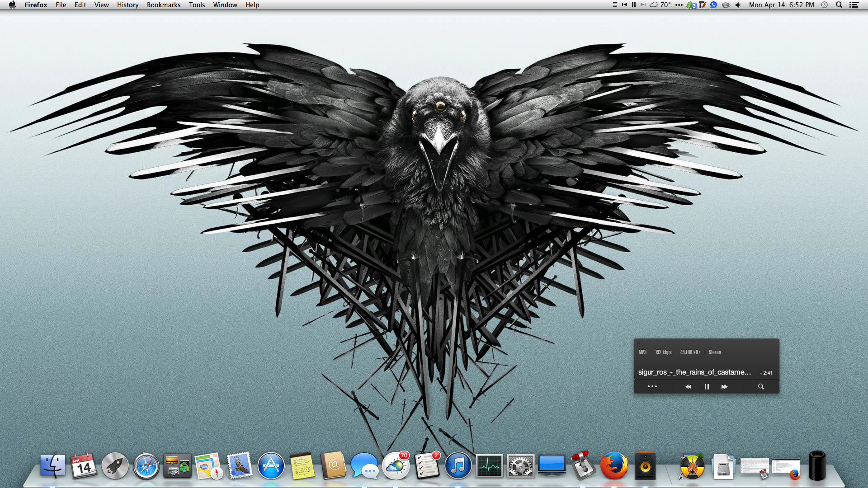Screen dimensions: 868x488
Task: Open Finder from the dock
Action: pyautogui.click(x=52, y=466)
